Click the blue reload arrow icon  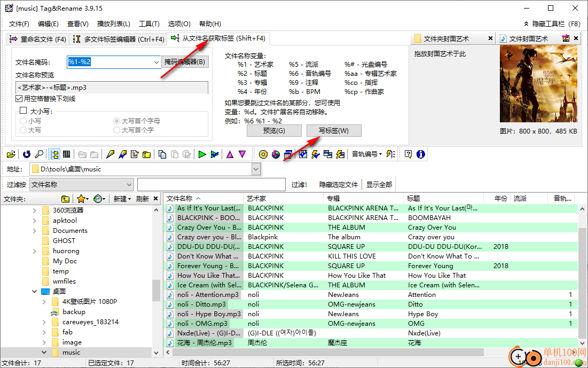pos(26,154)
